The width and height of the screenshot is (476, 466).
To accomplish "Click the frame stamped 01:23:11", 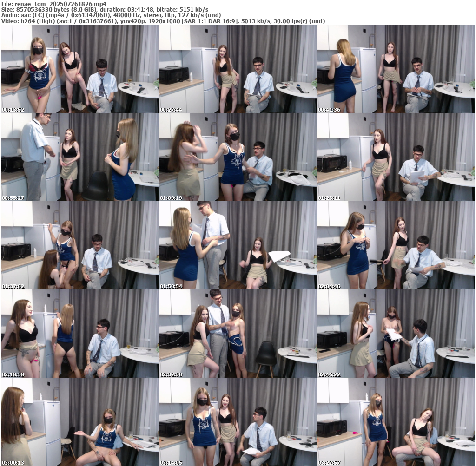I will click(x=396, y=157).
